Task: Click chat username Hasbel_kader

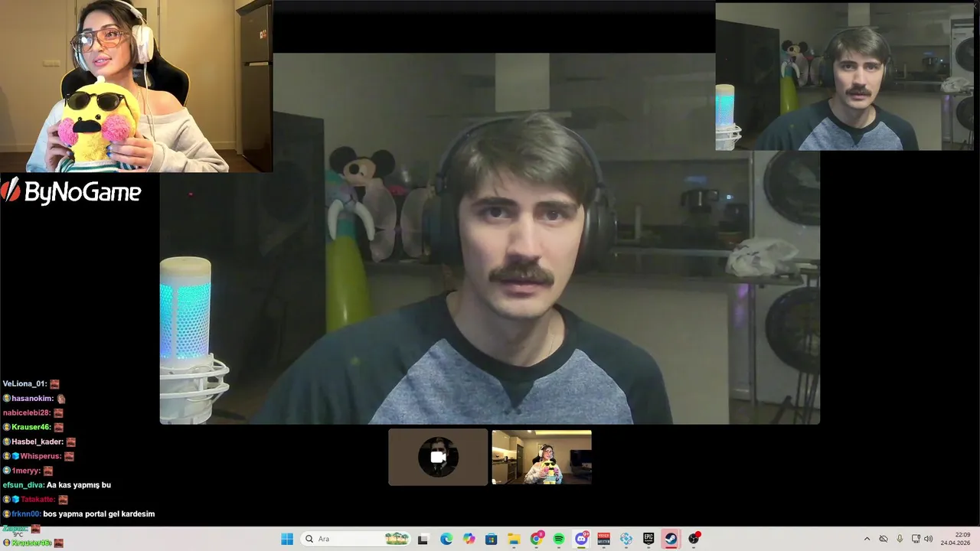Action: pos(37,442)
